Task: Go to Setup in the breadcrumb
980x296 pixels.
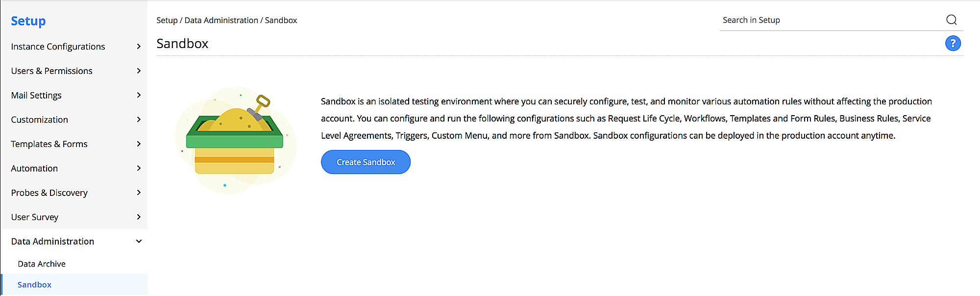Action: [x=167, y=20]
